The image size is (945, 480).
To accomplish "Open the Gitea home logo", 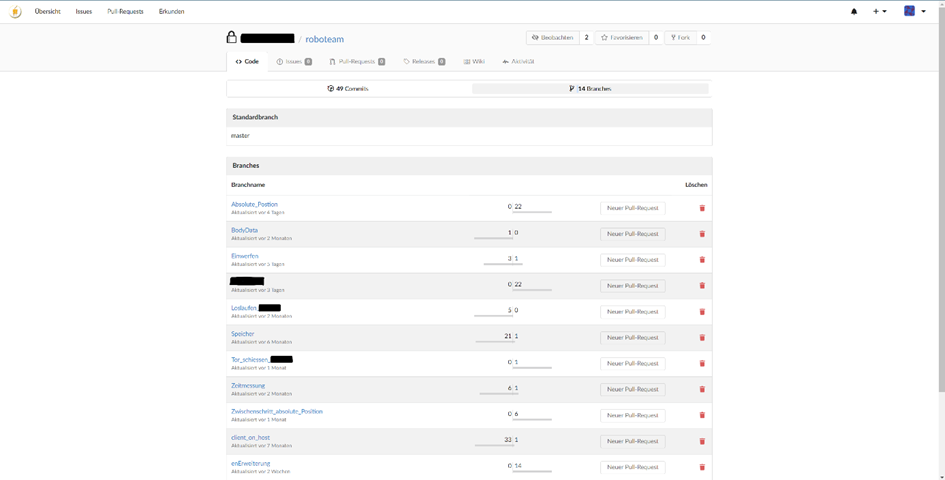I will click(16, 11).
